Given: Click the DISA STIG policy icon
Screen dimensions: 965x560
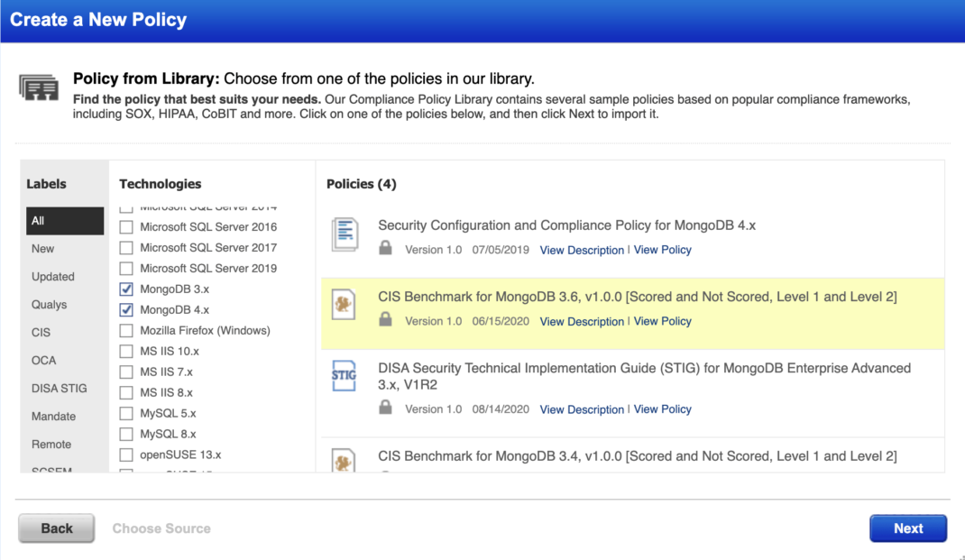Looking at the screenshot, I should coord(345,376).
